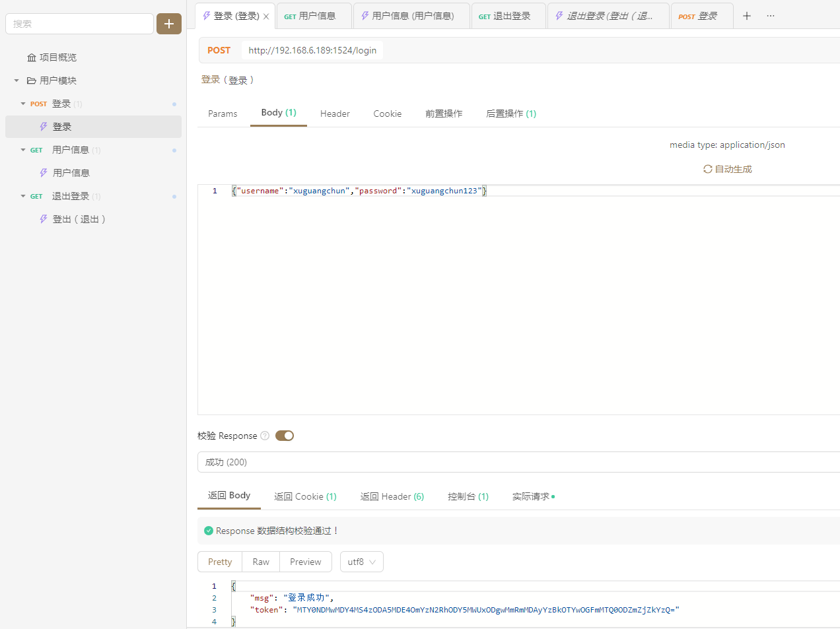Select the lightning icon of 用户信息 case

tap(44, 173)
